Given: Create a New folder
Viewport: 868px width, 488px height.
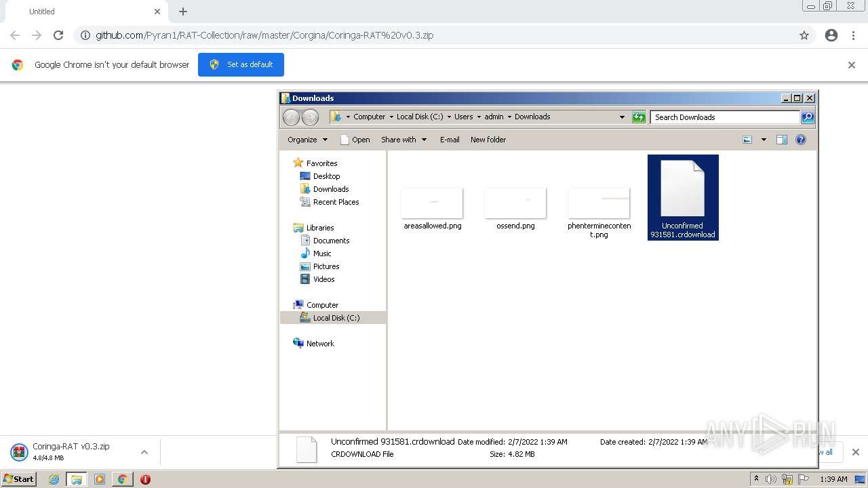Looking at the screenshot, I should tap(488, 140).
